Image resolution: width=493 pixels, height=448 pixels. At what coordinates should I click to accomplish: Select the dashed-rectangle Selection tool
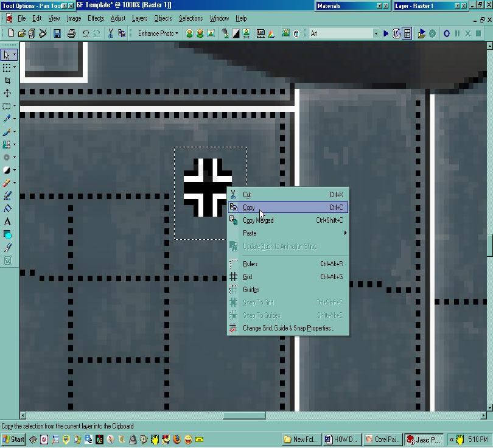(x=7, y=106)
